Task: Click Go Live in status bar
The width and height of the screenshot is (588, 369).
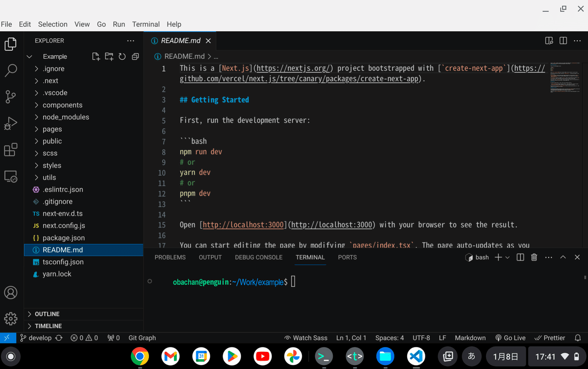Action: pos(510,338)
